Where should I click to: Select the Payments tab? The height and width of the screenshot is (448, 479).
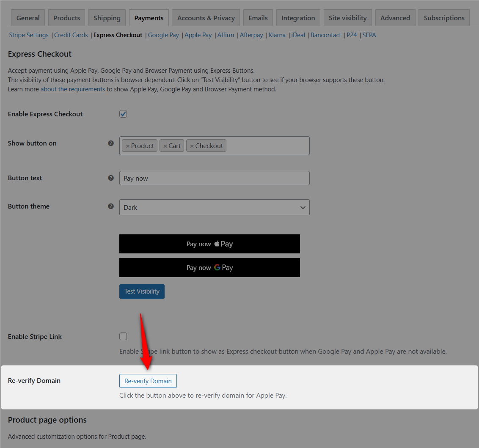[149, 18]
